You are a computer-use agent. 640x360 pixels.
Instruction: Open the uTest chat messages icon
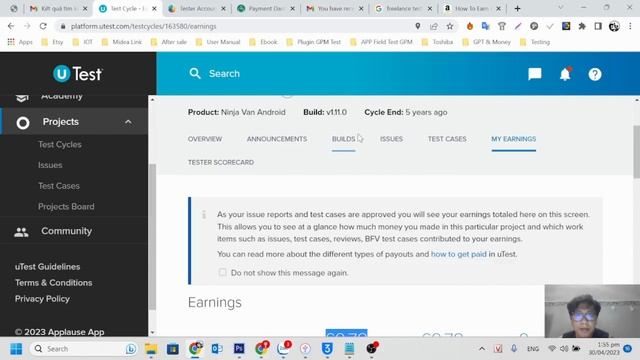tap(535, 74)
